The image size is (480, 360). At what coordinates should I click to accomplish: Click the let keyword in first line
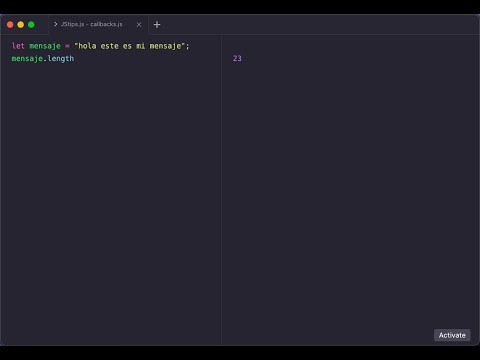tap(18, 46)
